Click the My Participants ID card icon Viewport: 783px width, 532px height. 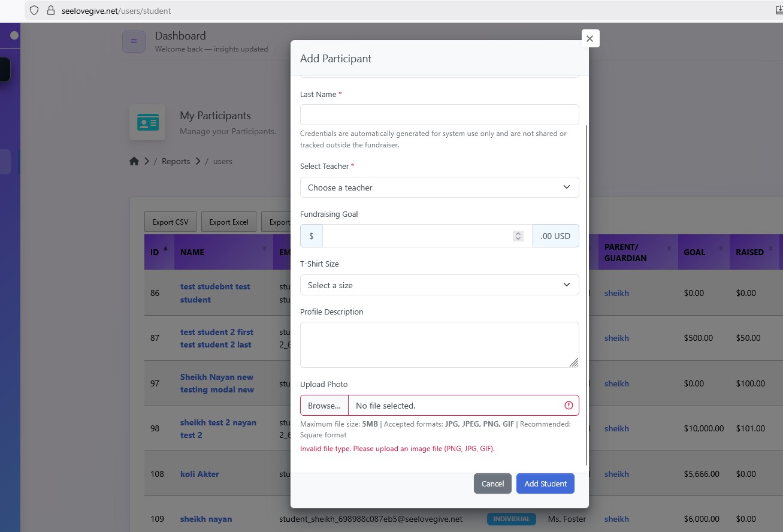pyautogui.click(x=147, y=123)
